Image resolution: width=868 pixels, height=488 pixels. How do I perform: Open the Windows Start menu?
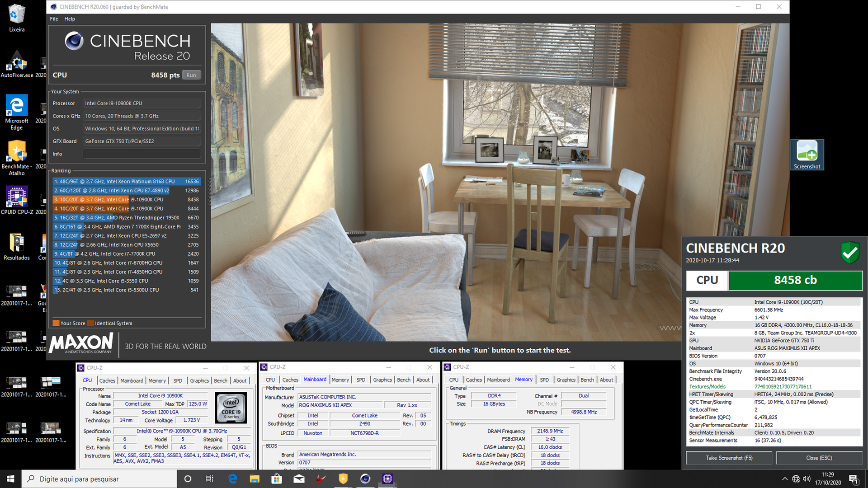pos(10,479)
